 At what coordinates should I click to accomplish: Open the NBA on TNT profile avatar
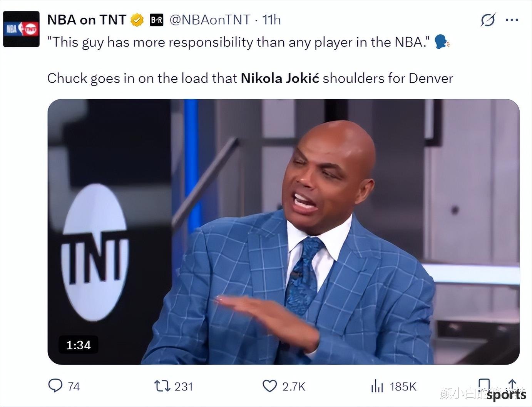click(21, 29)
